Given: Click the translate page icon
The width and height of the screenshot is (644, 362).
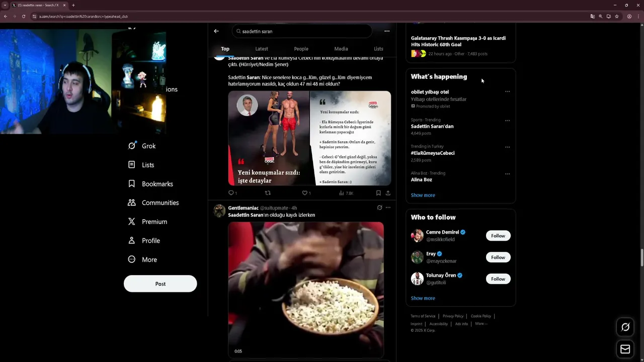Looking at the screenshot, I should pos(592,16).
